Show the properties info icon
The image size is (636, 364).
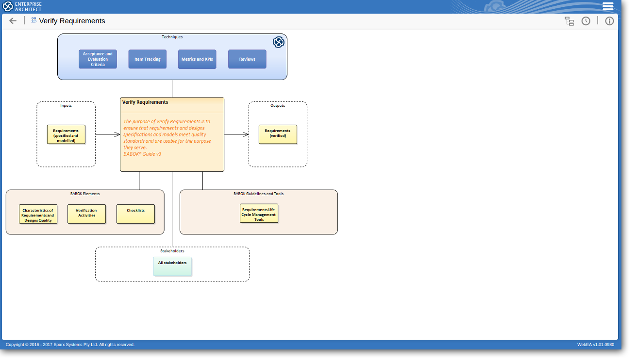(x=609, y=21)
